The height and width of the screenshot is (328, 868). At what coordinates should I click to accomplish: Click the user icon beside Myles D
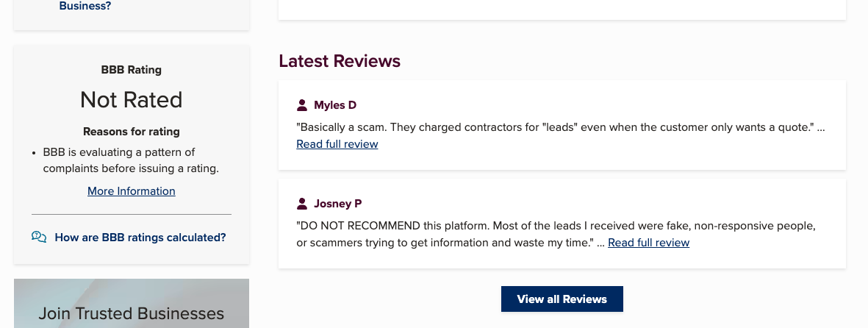[x=302, y=105]
